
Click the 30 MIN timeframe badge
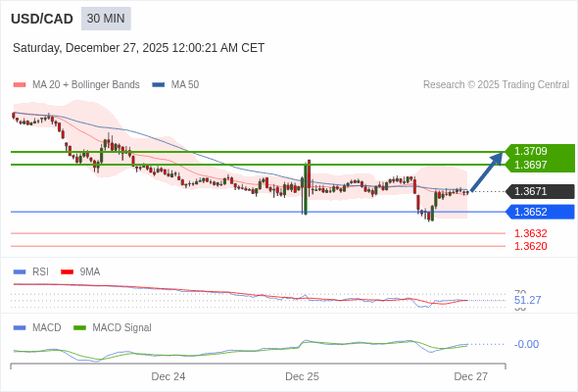(x=106, y=19)
